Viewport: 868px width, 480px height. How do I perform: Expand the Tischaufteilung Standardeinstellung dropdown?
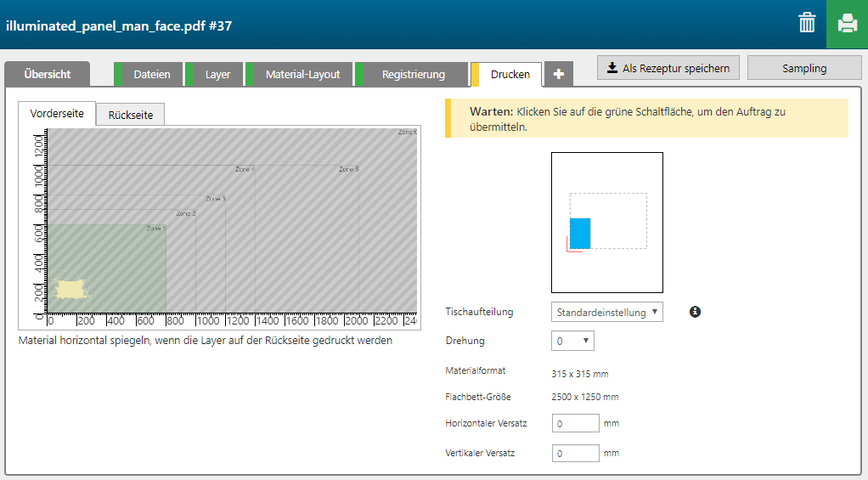606,313
